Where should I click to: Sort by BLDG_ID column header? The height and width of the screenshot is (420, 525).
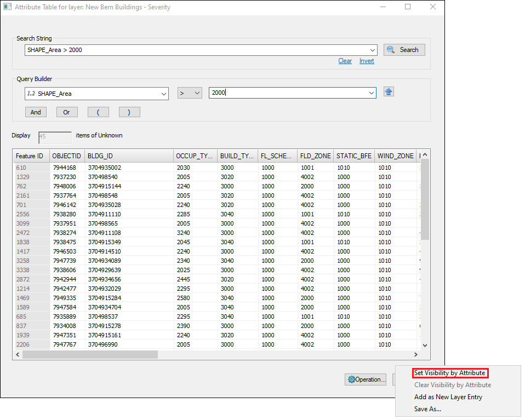pyautogui.click(x=129, y=156)
